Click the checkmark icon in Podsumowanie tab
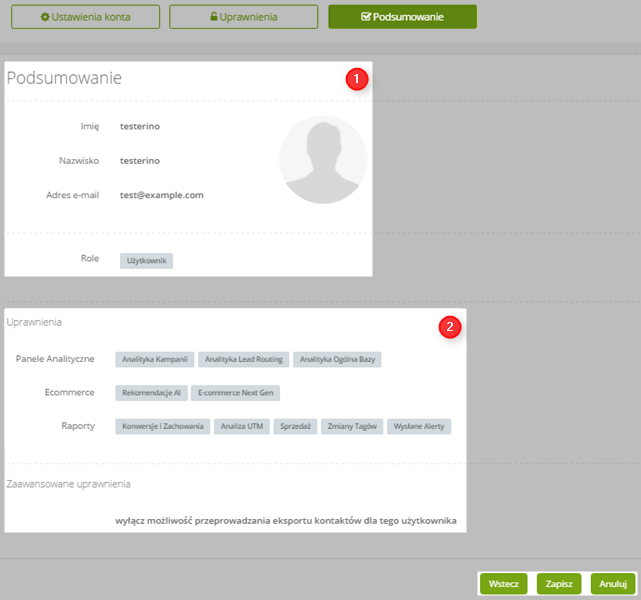Viewport: 641px width, 600px height. coord(366,17)
